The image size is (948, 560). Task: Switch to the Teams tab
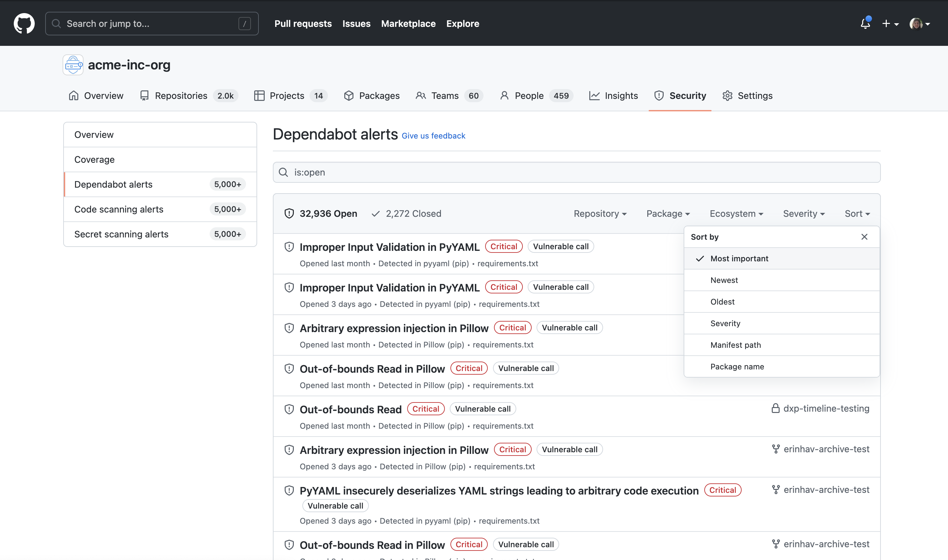tap(449, 96)
